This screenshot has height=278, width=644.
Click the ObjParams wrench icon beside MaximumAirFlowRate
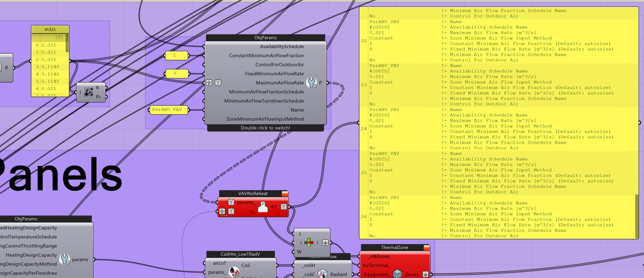pos(311,82)
